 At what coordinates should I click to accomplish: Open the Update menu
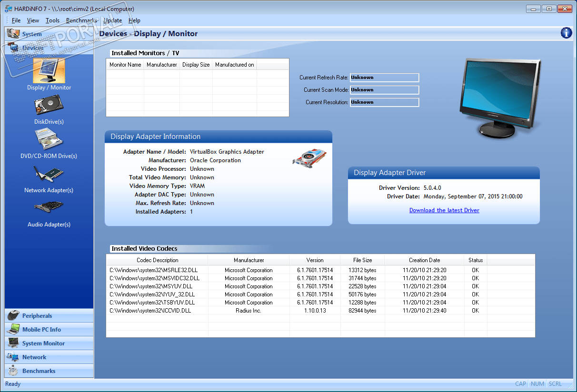tap(113, 20)
